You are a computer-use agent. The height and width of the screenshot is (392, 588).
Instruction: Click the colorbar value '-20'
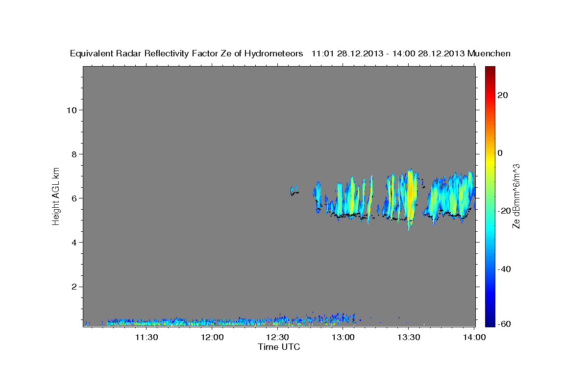pyautogui.click(x=504, y=211)
